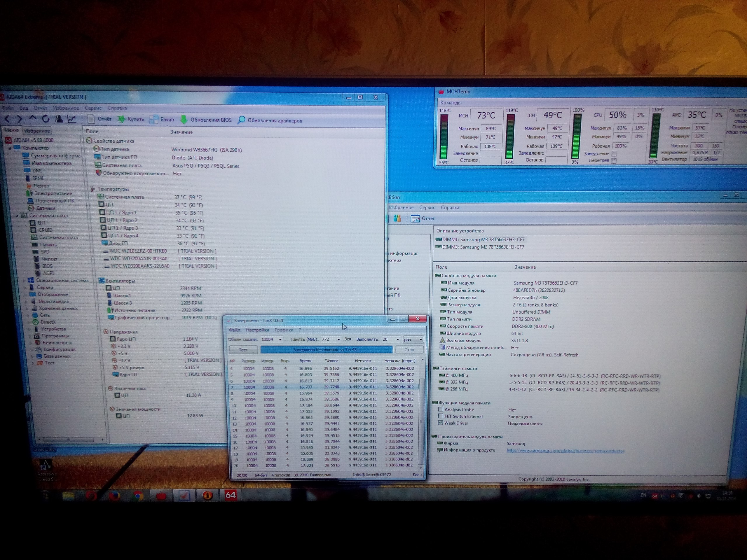Toggle the Analysis Probe checkbox
The width and height of the screenshot is (747, 560).
tap(441, 409)
